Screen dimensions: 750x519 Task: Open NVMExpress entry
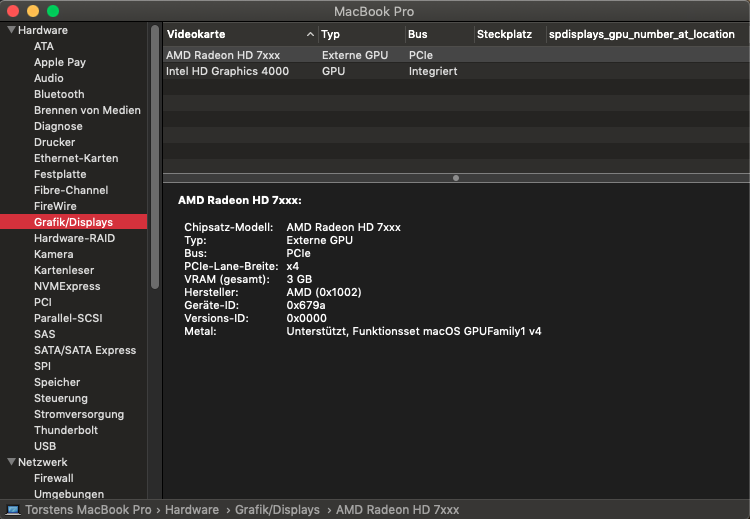coord(67,286)
